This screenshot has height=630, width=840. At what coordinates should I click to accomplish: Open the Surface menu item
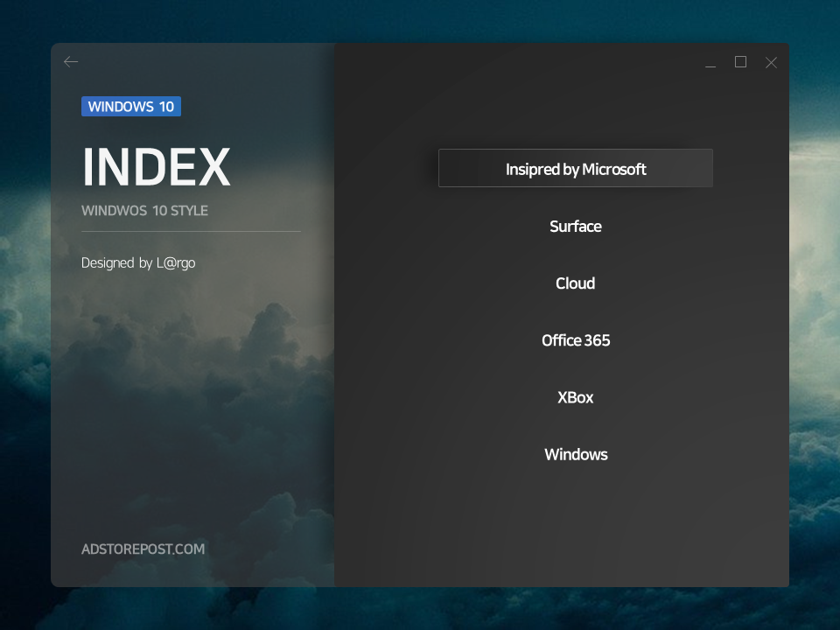coord(576,226)
